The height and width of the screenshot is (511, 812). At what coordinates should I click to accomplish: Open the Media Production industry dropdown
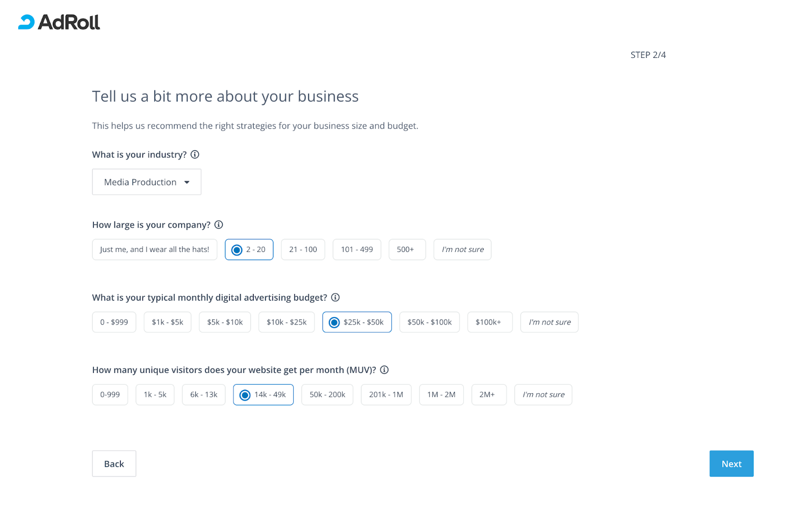pyautogui.click(x=147, y=182)
